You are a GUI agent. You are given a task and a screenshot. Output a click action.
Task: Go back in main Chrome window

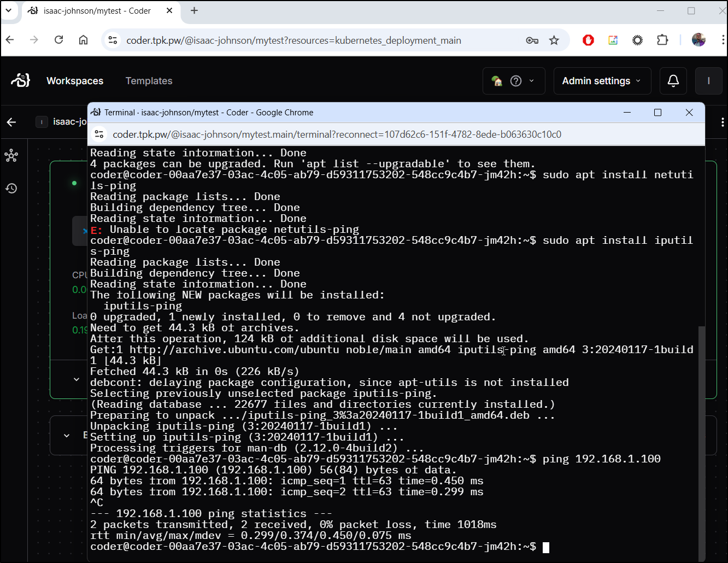coord(10,40)
